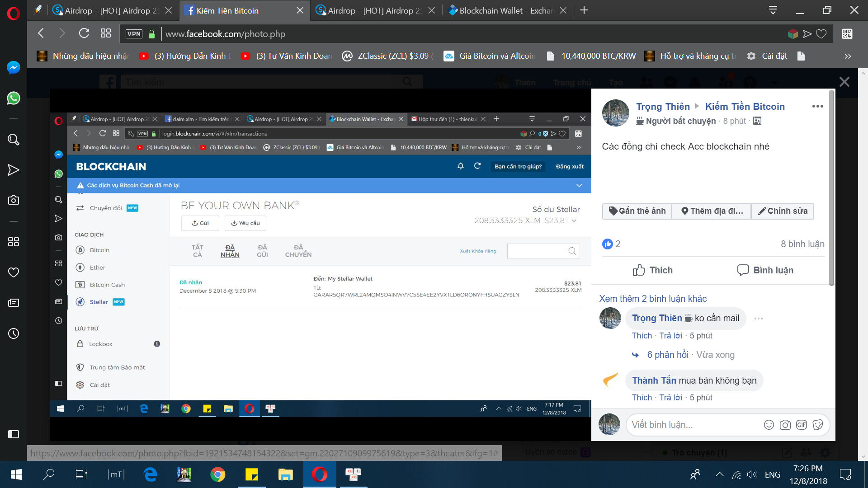Image resolution: width=868 pixels, height=488 pixels.
Task: Open sticker picker in comment box
Action: (x=818, y=425)
